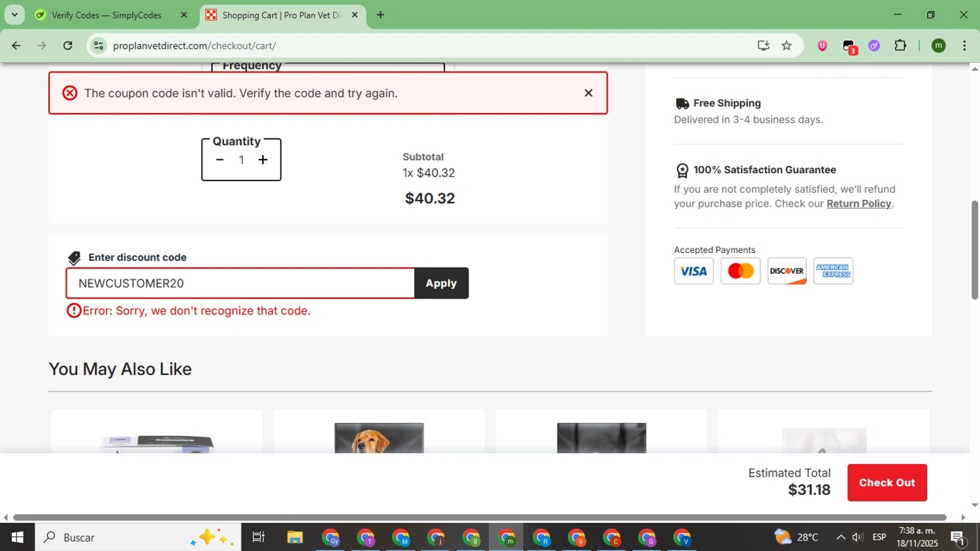Select the Shopping Cart Pro Plan tab

(282, 15)
